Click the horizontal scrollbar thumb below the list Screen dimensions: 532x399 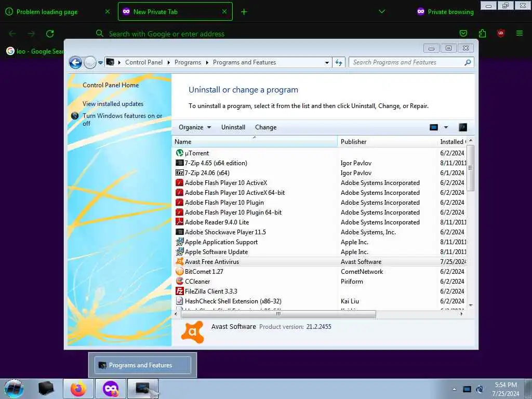(278, 314)
